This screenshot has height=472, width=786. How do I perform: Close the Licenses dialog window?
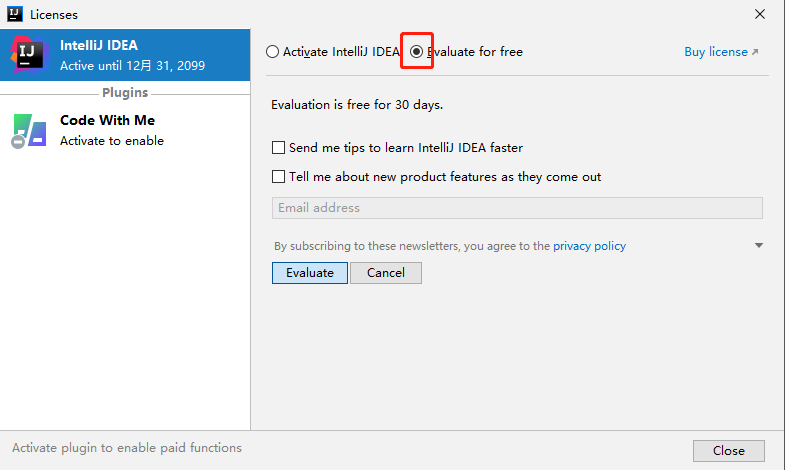pyautogui.click(x=760, y=14)
